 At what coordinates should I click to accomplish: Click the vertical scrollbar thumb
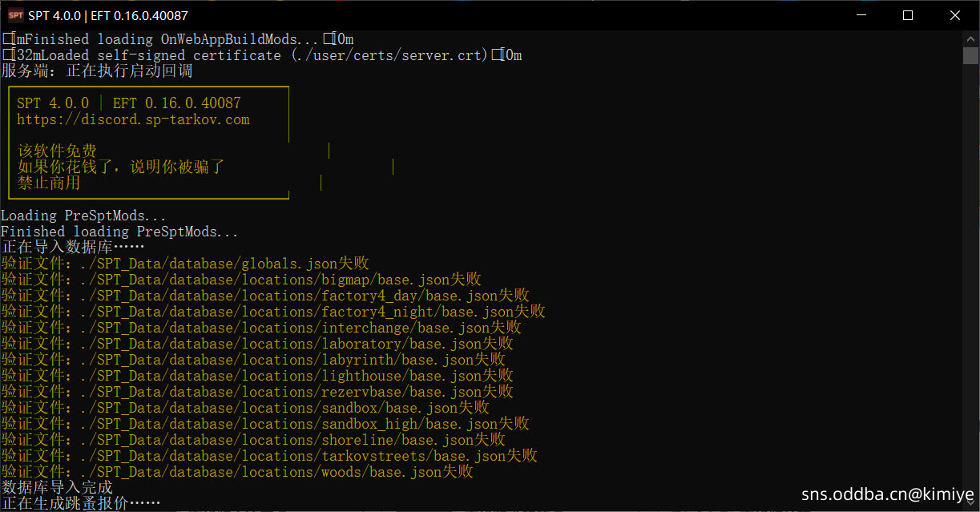pyautogui.click(x=970, y=55)
